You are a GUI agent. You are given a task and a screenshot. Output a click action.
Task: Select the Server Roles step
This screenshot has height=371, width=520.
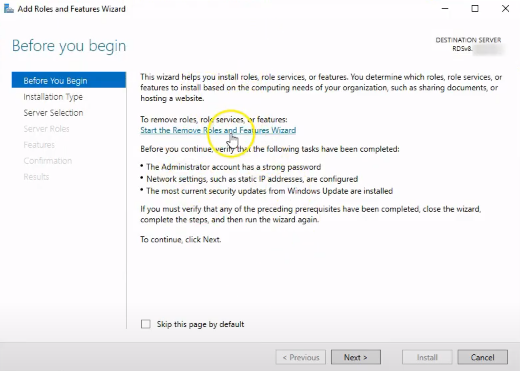pyautogui.click(x=46, y=129)
